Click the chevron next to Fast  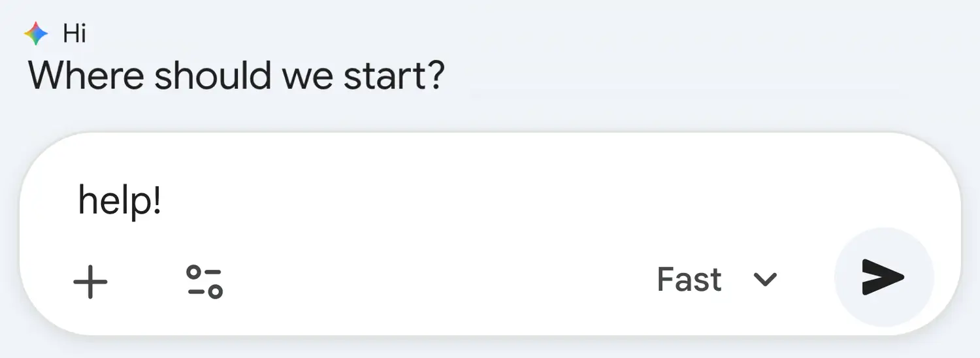pyautogui.click(x=764, y=280)
